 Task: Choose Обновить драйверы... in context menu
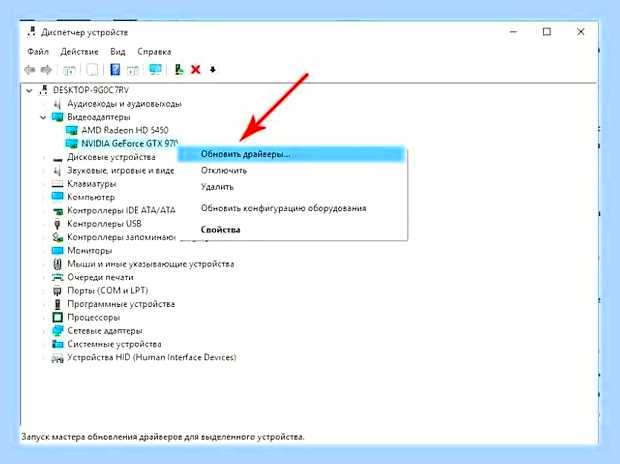tap(292, 154)
